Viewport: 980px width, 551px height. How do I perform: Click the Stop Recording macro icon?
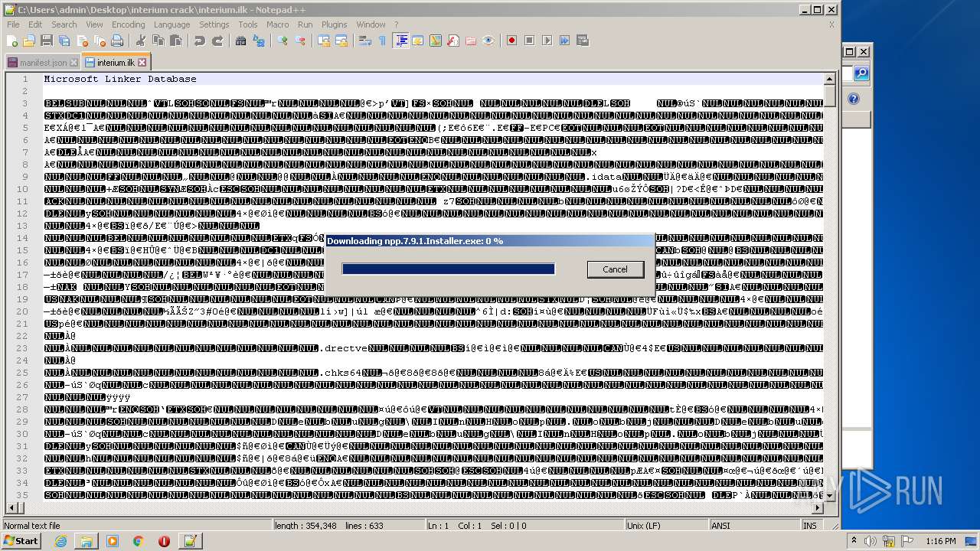click(529, 41)
